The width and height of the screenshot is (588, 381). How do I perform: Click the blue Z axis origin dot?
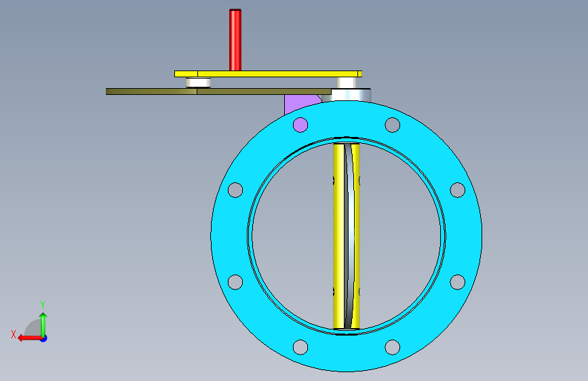point(44,338)
